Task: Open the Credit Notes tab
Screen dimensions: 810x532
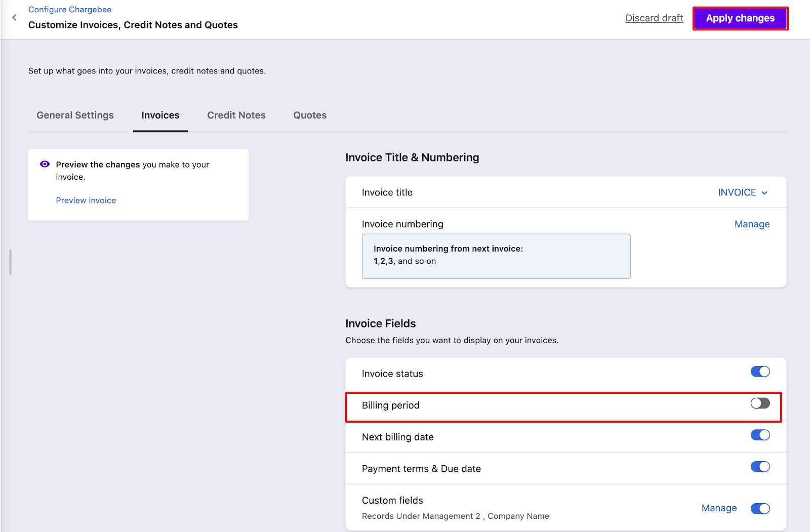Action: tap(236, 115)
